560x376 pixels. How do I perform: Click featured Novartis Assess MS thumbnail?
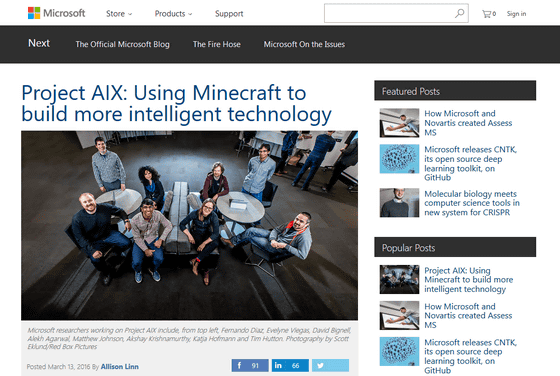pyautogui.click(x=399, y=123)
